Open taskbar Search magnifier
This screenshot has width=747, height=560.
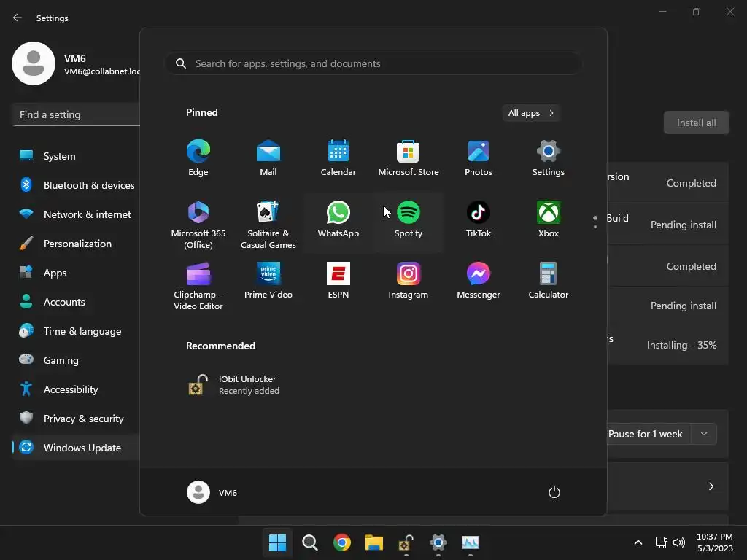coord(309,542)
